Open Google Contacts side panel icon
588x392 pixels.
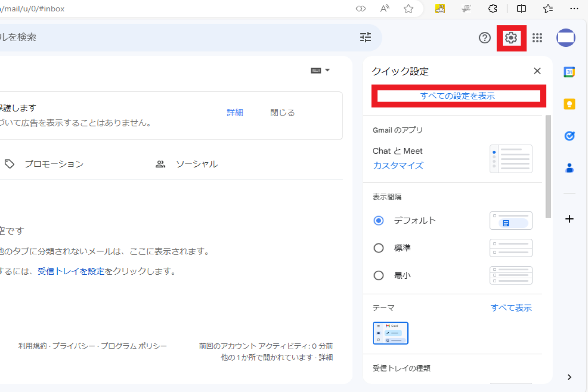point(569,168)
